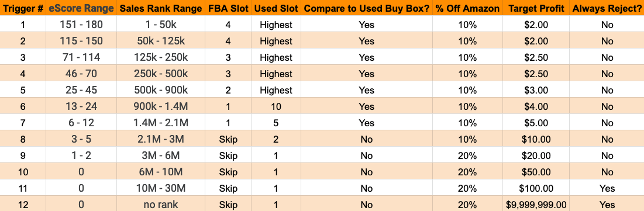Image resolution: width=644 pixels, height=211 pixels.
Task: Select the Sales Rank Range header cell
Action: [x=161, y=8]
